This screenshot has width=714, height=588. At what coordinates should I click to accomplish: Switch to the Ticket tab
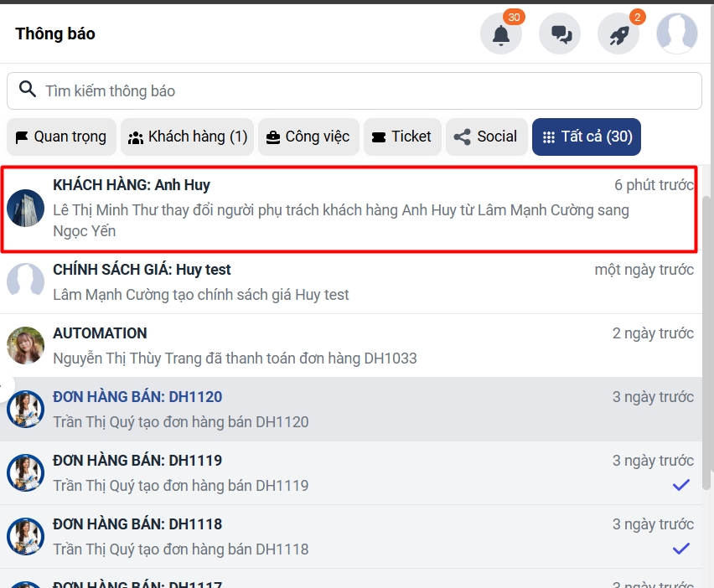(402, 137)
